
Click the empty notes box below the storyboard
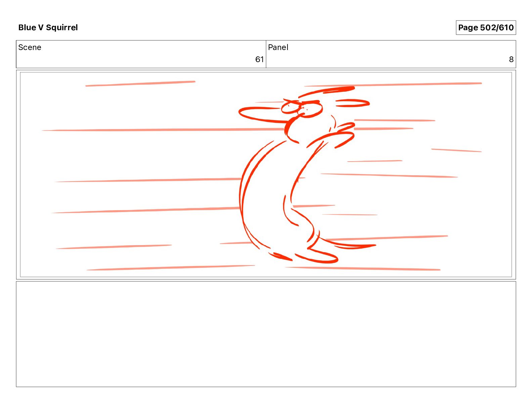pyautogui.click(x=266, y=334)
